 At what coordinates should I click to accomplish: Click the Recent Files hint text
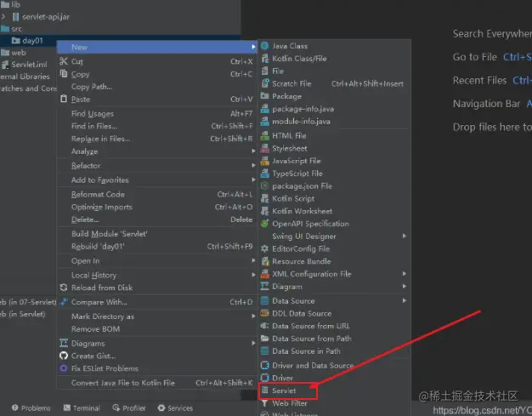479,80
